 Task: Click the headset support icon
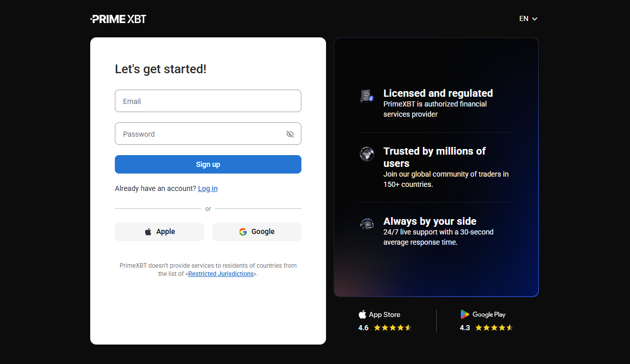(367, 224)
